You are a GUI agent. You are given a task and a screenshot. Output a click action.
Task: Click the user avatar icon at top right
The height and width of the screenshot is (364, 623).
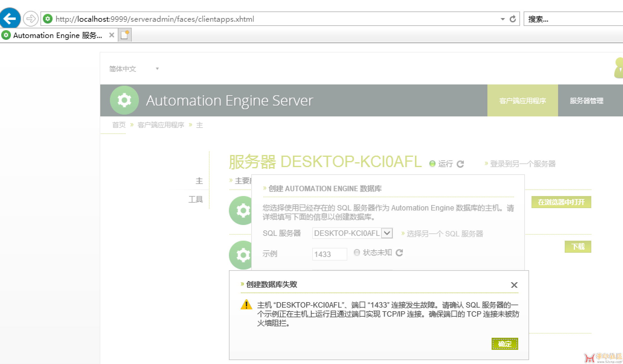(618, 68)
